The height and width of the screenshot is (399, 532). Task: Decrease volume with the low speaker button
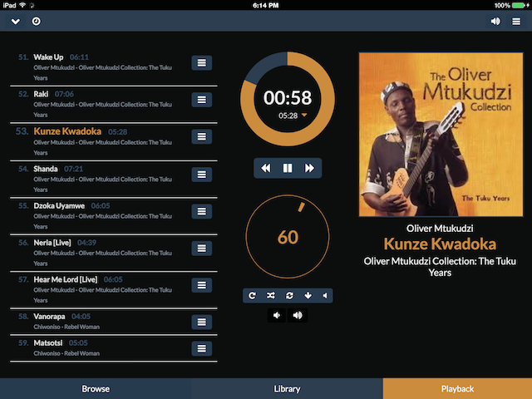click(x=277, y=315)
